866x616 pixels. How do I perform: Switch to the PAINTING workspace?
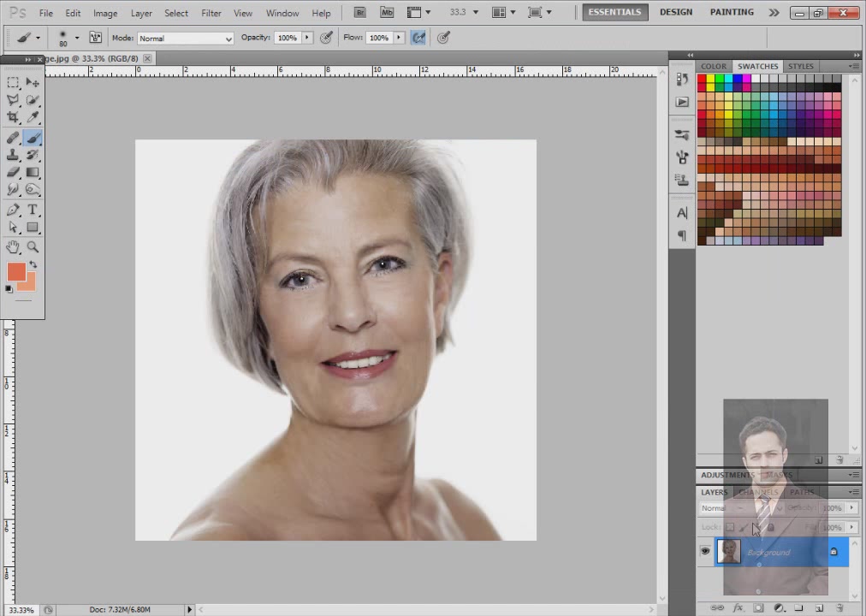pos(732,11)
